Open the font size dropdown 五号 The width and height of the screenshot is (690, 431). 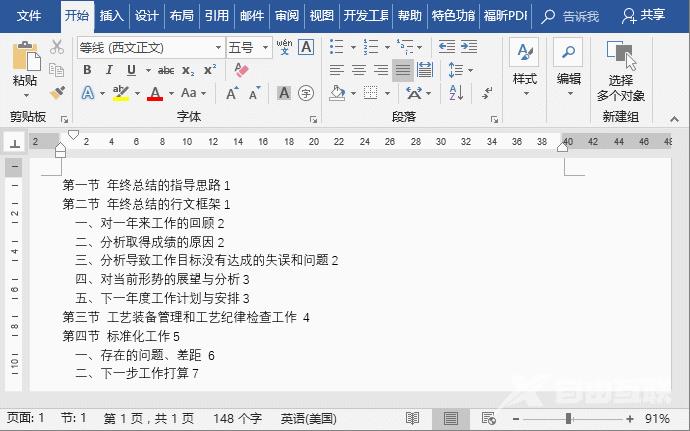tap(265, 47)
